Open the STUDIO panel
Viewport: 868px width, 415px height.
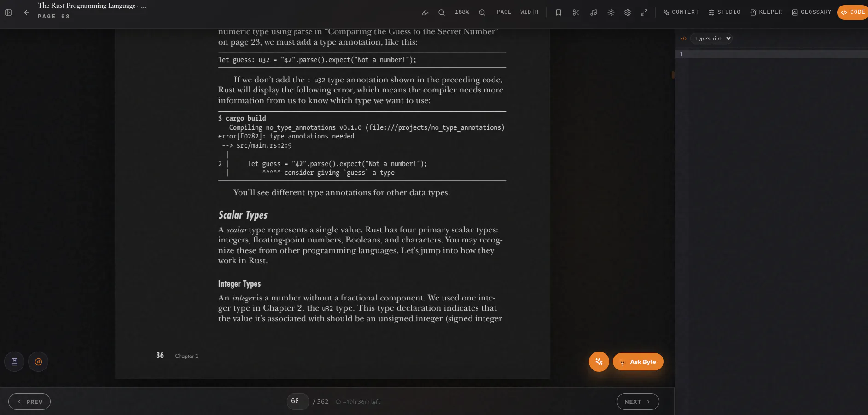point(724,12)
